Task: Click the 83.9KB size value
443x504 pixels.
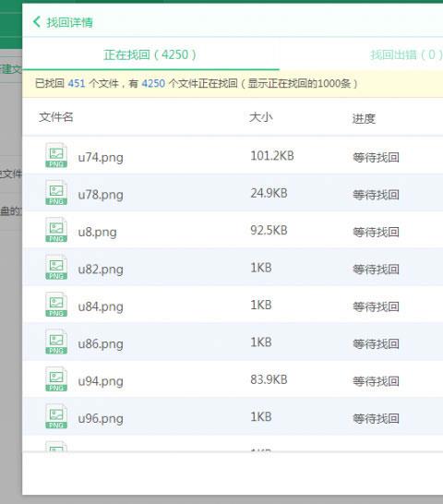Action: click(269, 379)
